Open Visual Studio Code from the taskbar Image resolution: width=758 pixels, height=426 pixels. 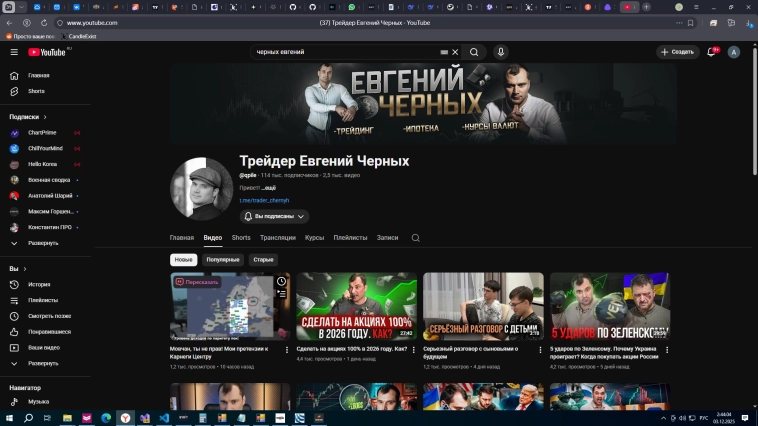[164, 418]
